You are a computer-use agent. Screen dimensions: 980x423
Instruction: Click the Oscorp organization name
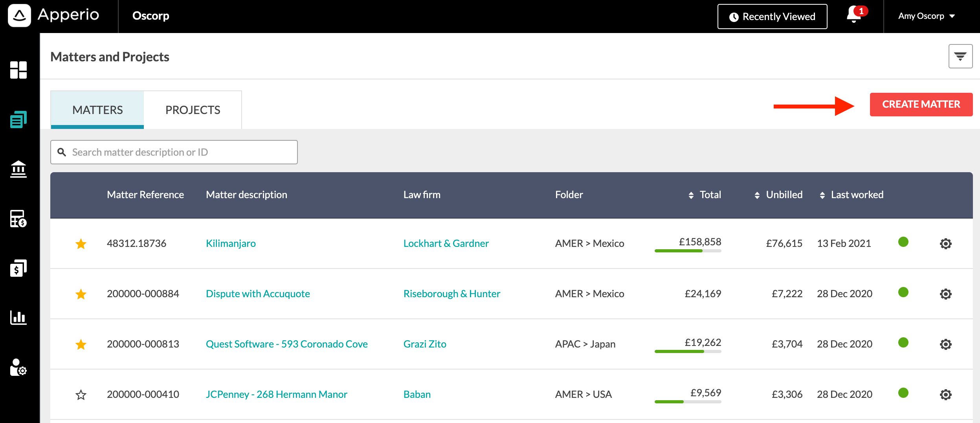[150, 16]
